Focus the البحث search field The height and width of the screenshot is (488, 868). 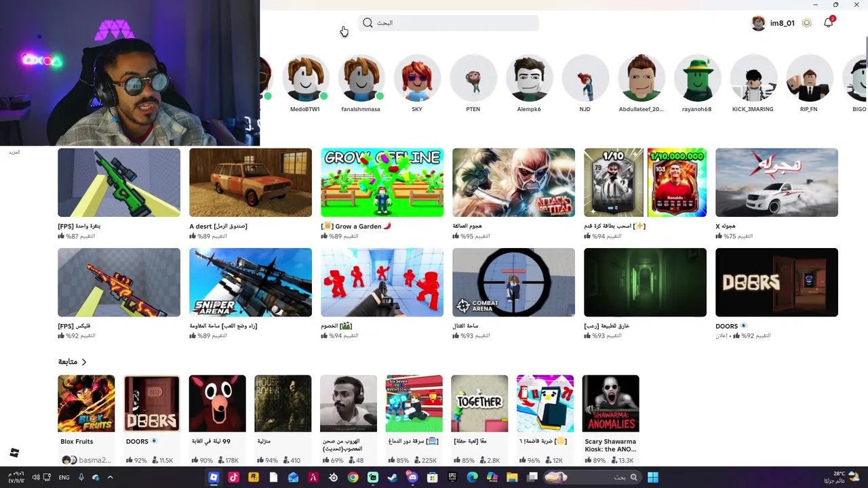click(448, 23)
